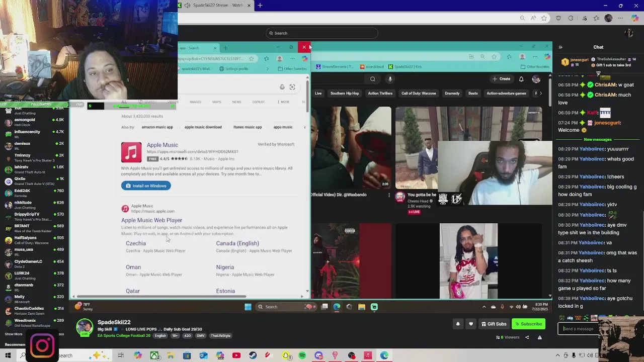Open the YouTube app icon on the bottom taskbar
Image resolution: width=644 pixels, height=362 pixels.
click(x=236, y=355)
